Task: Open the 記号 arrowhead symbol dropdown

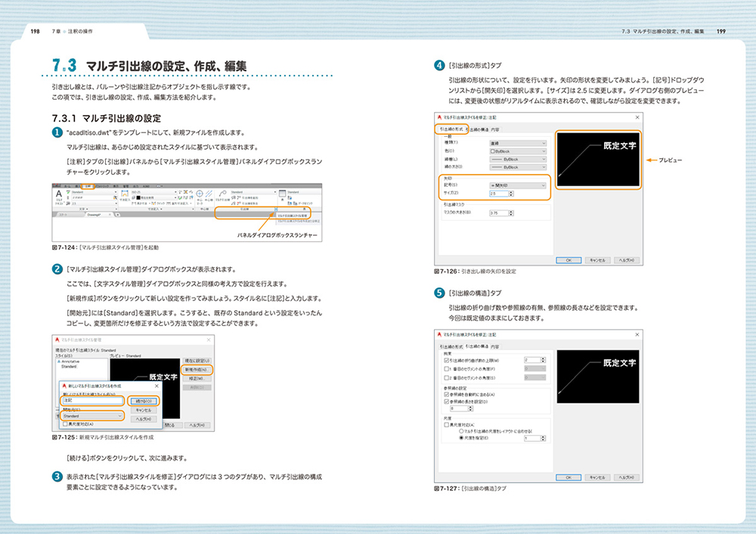Action: (518, 186)
